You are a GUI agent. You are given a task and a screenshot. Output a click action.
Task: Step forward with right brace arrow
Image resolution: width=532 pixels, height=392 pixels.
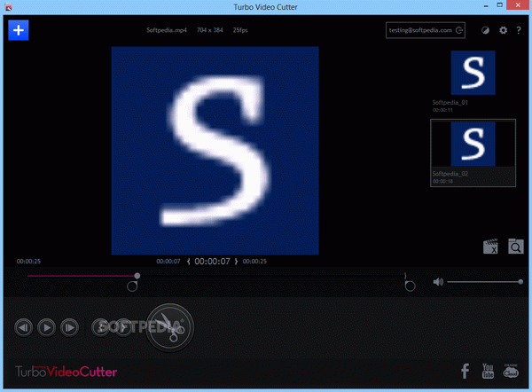point(236,262)
